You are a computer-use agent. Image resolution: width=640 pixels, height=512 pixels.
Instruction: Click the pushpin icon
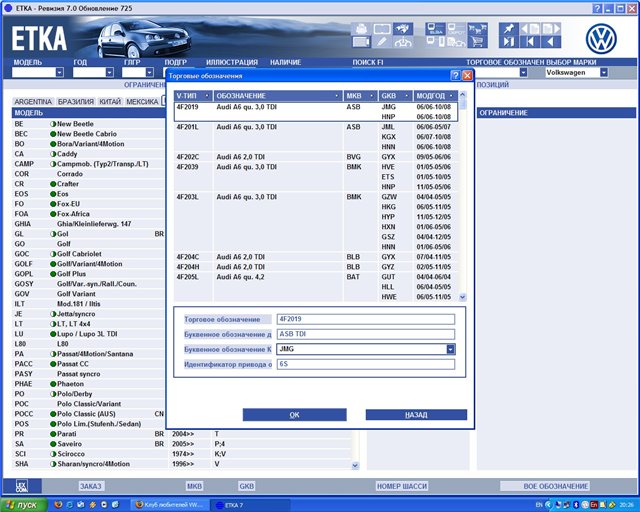coord(509,29)
